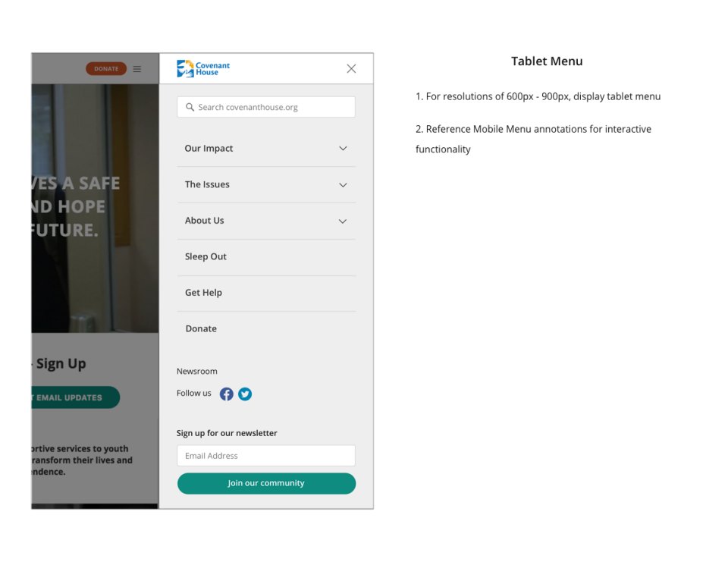The width and height of the screenshot is (728, 562).
Task: Focus the Search covenanthouse.org field
Action: (x=266, y=107)
